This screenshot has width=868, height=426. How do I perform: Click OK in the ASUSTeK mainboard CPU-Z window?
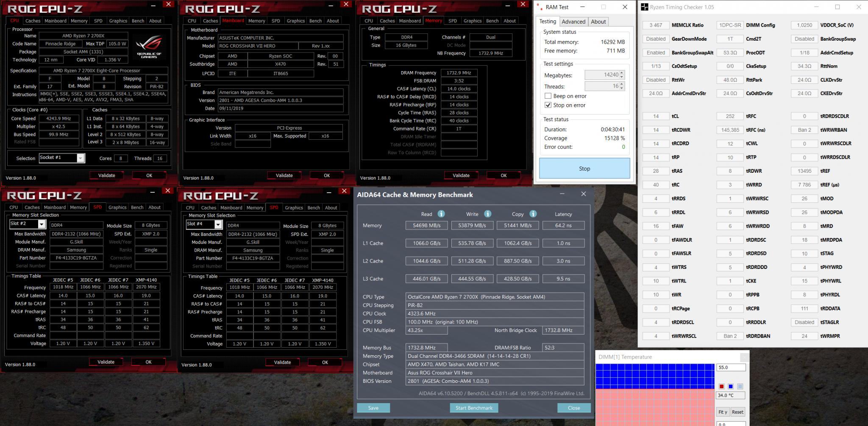[x=327, y=175]
